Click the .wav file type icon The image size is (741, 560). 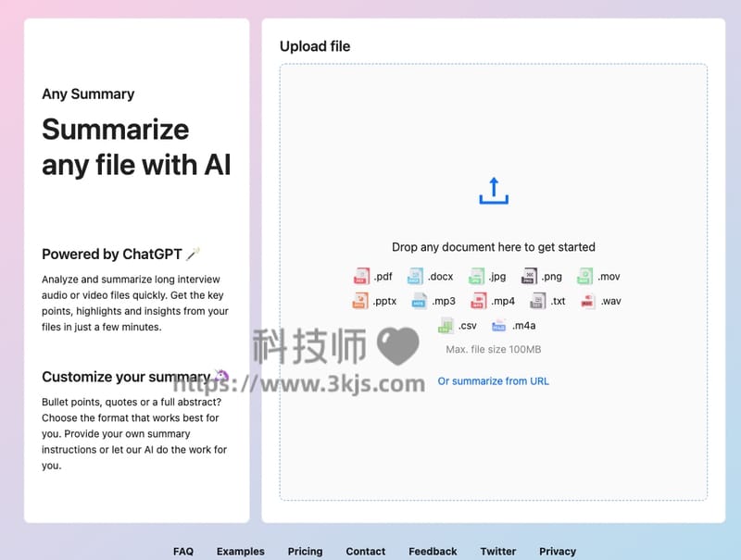[x=587, y=301]
